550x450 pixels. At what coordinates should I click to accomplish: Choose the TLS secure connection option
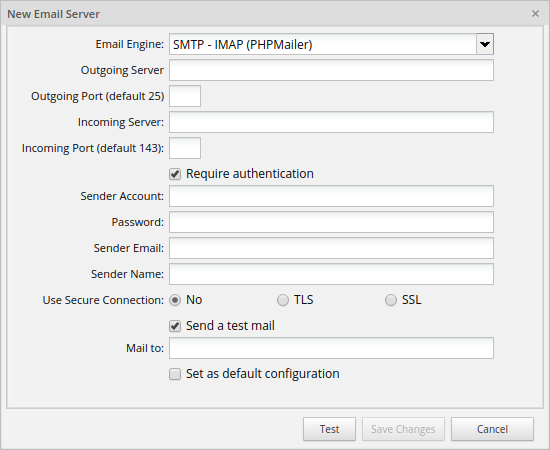(x=283, y=300)
